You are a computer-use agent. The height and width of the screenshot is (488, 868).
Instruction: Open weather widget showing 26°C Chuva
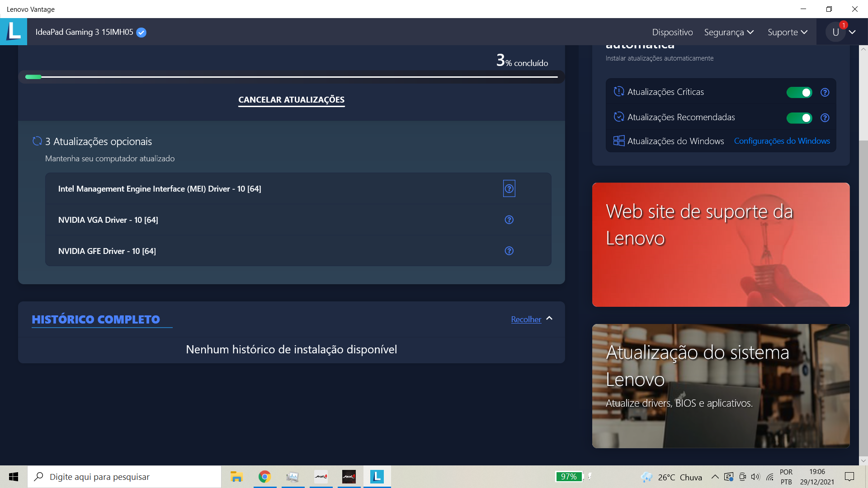671,477
